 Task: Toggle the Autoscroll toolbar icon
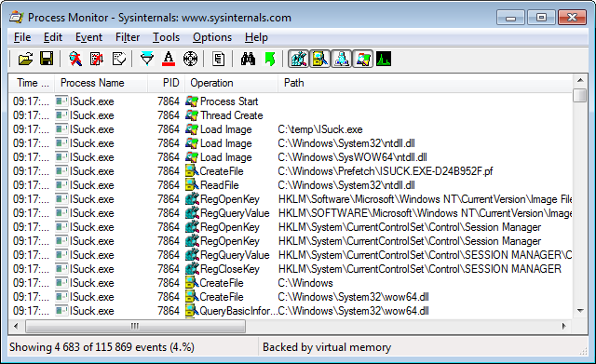[97, 59]
